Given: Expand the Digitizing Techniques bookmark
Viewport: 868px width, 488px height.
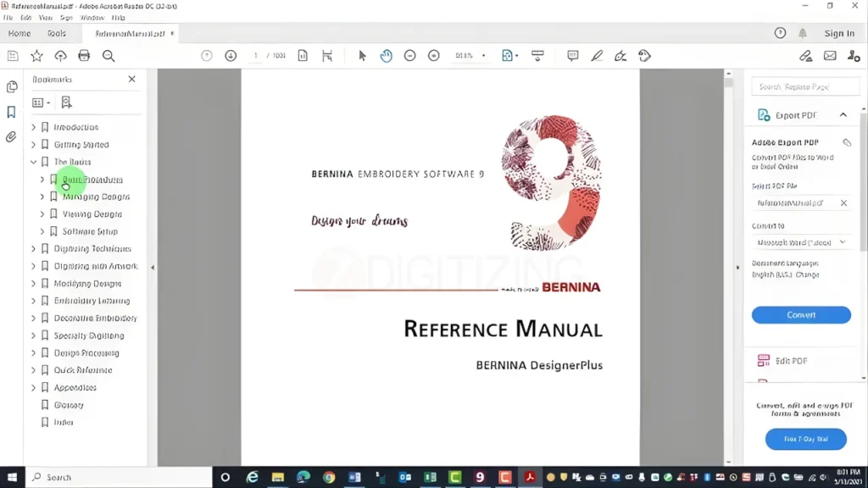Looking at the screenshot, I should (x=33, y=248).
